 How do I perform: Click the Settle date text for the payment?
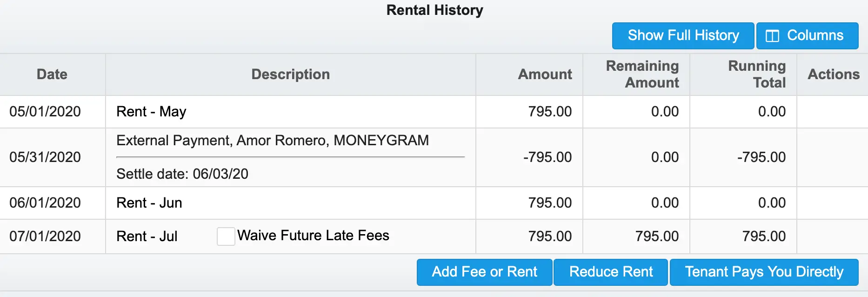[182, 174]
